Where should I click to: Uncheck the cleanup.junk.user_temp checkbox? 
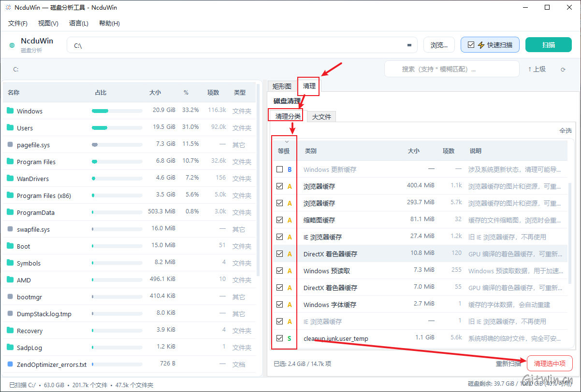click(279, 338)
